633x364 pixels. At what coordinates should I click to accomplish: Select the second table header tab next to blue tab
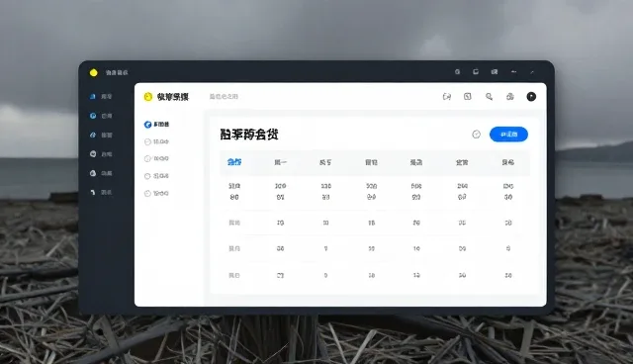(280, 162)
